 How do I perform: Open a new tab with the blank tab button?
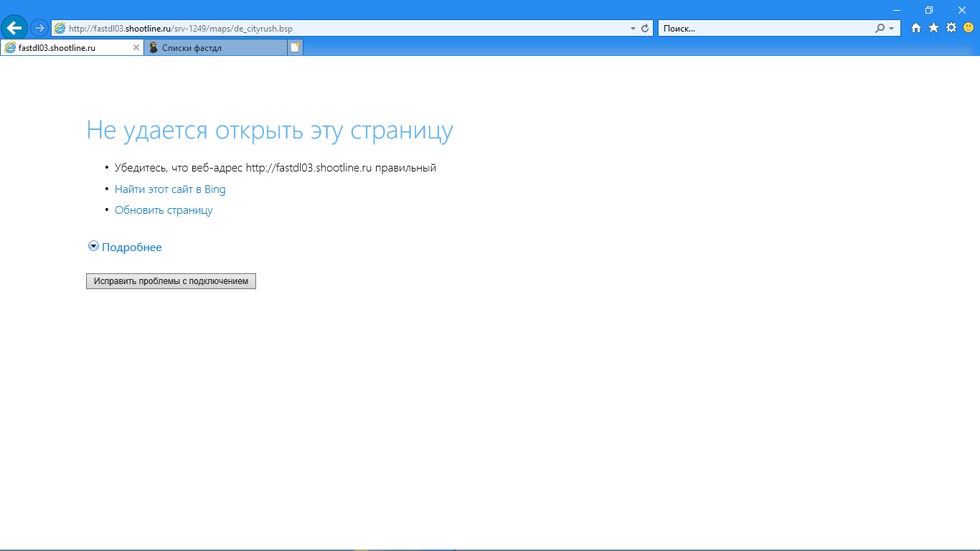295,48
